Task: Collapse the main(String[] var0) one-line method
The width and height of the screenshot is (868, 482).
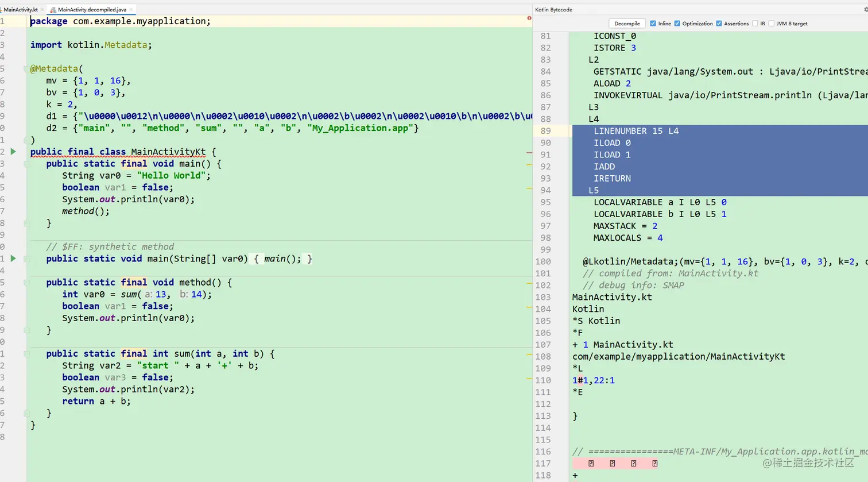Action: (x=26, y=259)
